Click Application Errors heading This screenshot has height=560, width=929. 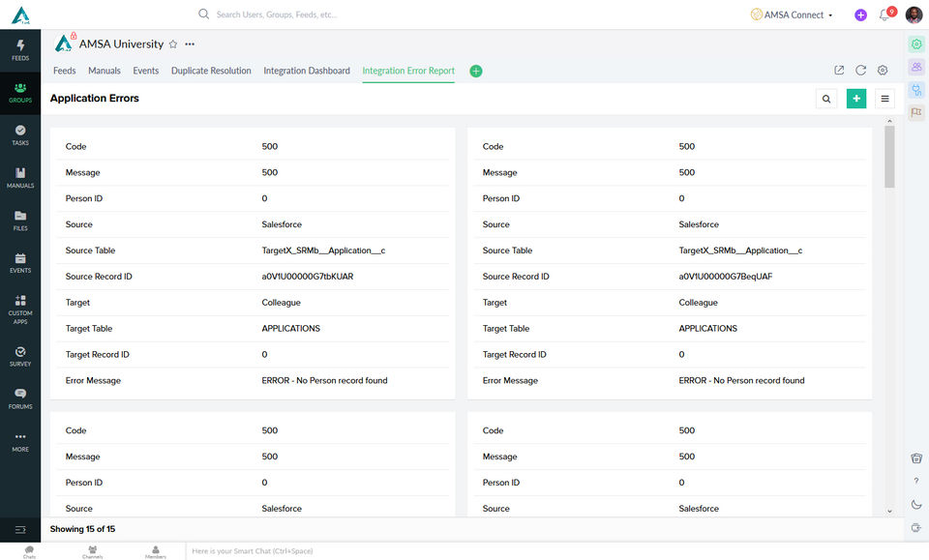pos(94,99)
